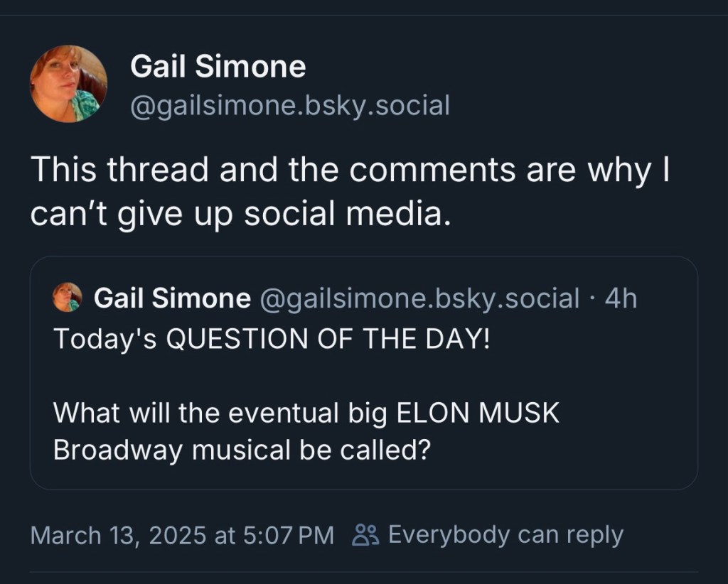Open the small avatar in quoted post
The image size is (728, 584).
coord(68,297)
